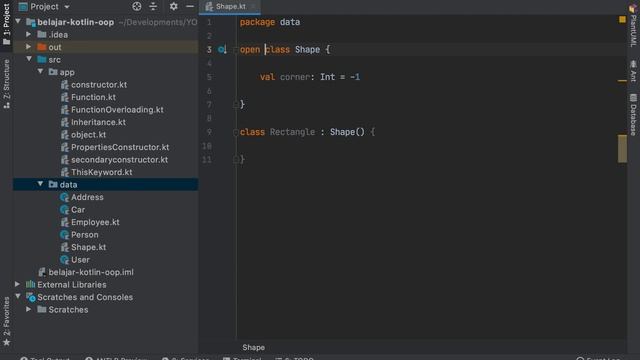This screenshot has width=640, height=360.
Task: Open Employee.kt in data package
Action: [x=95, y=222]
